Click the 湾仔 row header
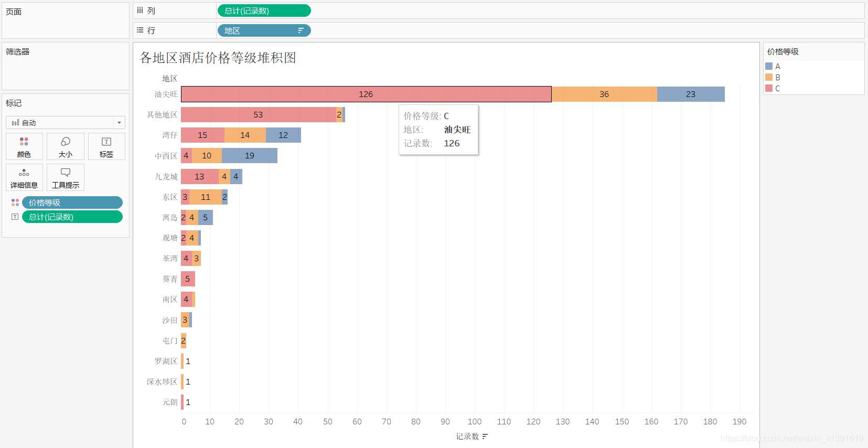Screen dimensions: 868x448 coord(170,135)
